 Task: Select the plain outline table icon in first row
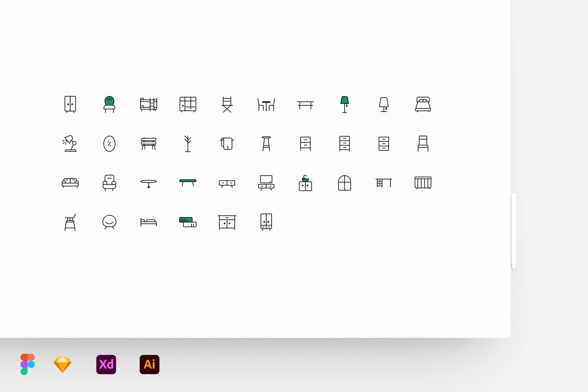305,105
